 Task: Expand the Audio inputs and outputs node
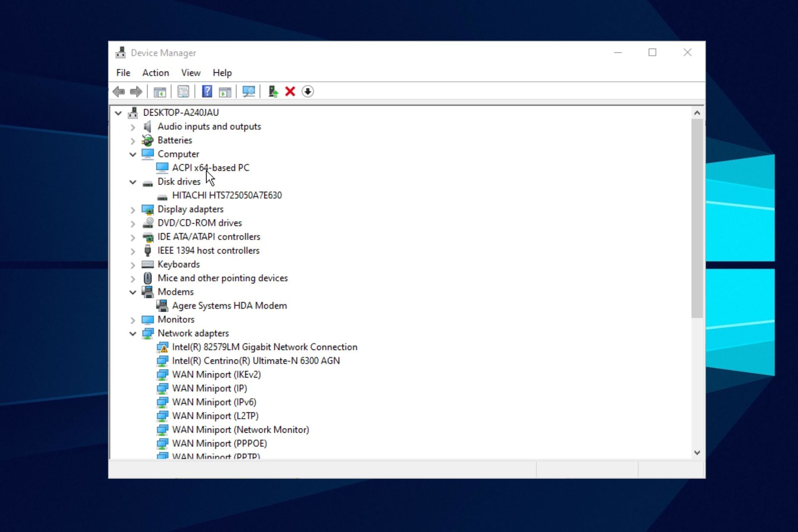(133, 127)
